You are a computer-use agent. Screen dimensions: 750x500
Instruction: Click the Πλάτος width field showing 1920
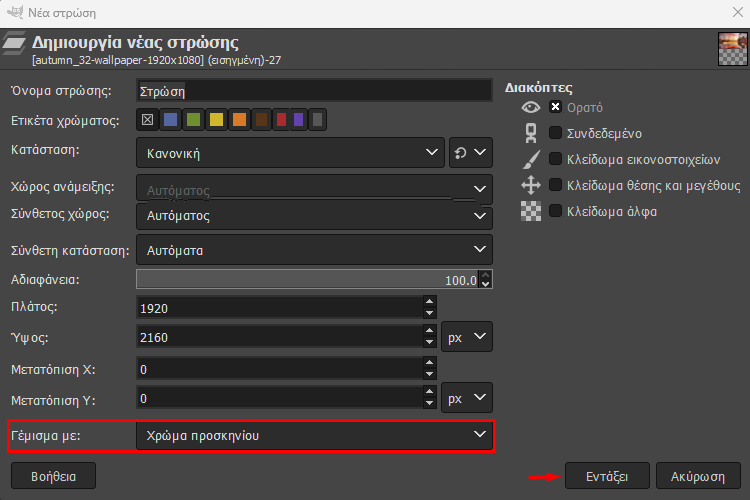coord(280,308)
